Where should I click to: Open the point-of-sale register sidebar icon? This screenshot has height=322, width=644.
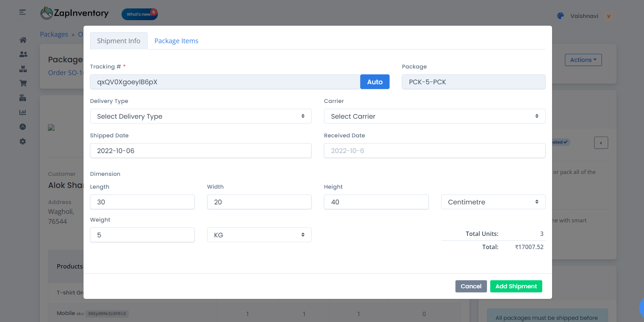[23, 98]
